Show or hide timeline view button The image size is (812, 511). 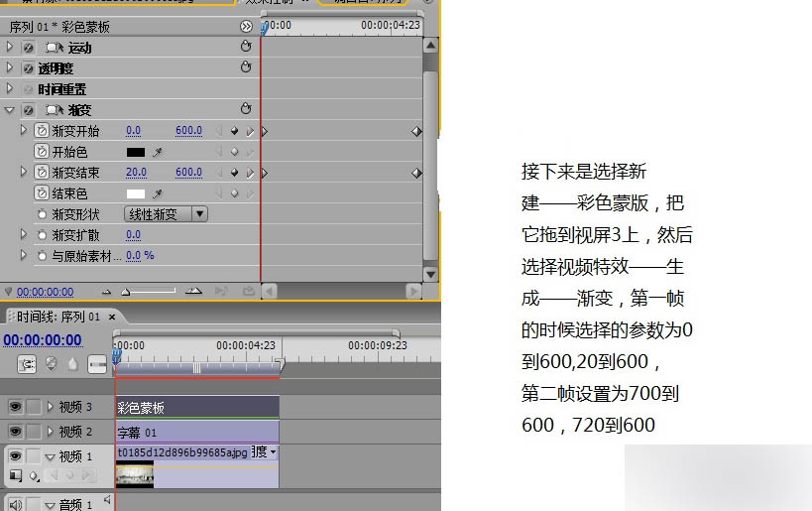click(246, 27)
